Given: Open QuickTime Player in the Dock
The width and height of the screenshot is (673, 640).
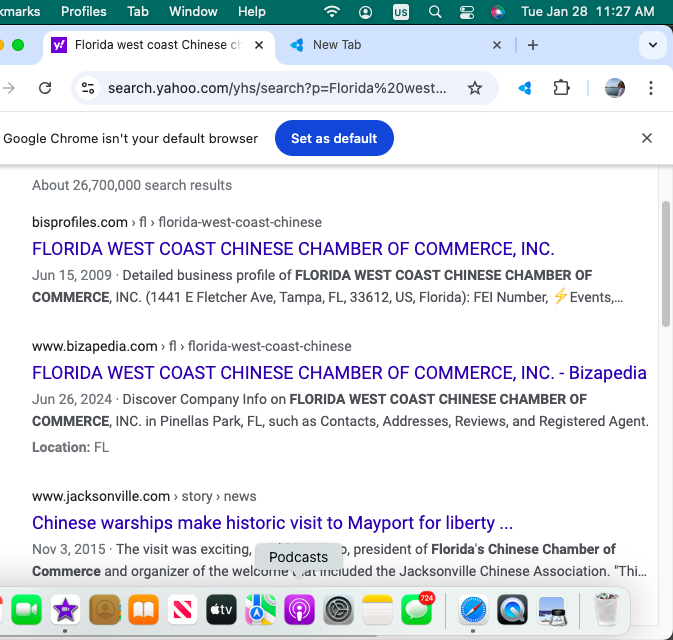Looking at the screenshot, I should click(x=512, y=610).
